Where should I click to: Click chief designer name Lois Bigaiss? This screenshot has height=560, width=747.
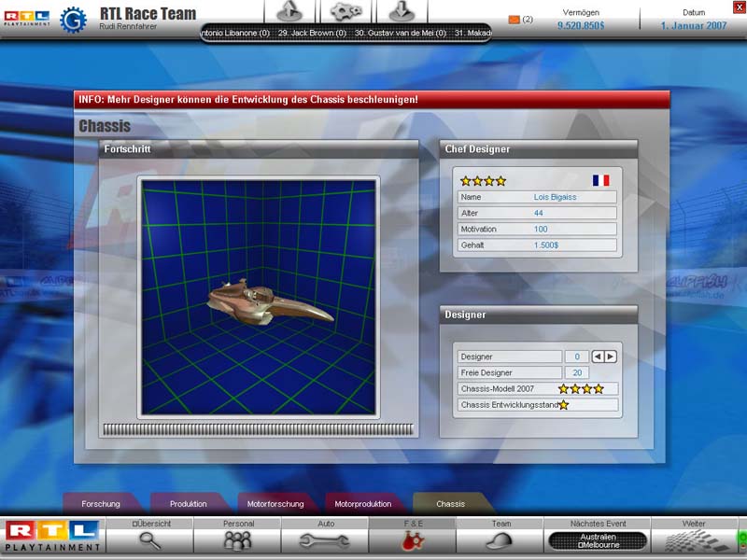555,197
